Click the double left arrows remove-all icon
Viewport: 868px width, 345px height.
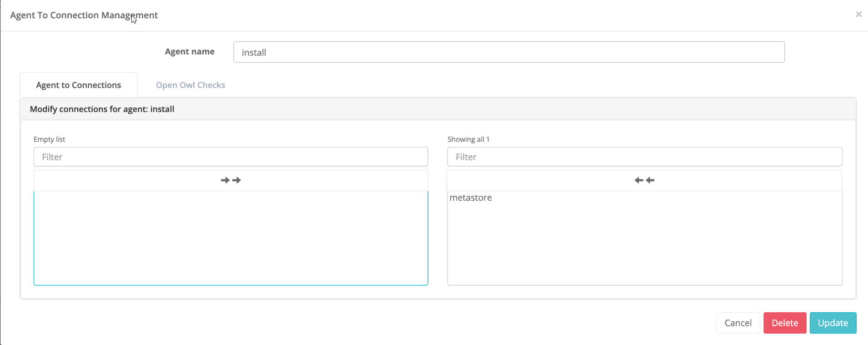point(644,180)
